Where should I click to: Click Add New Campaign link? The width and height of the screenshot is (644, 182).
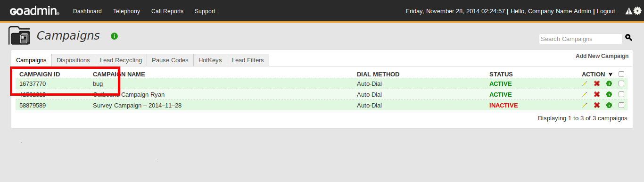602,56
